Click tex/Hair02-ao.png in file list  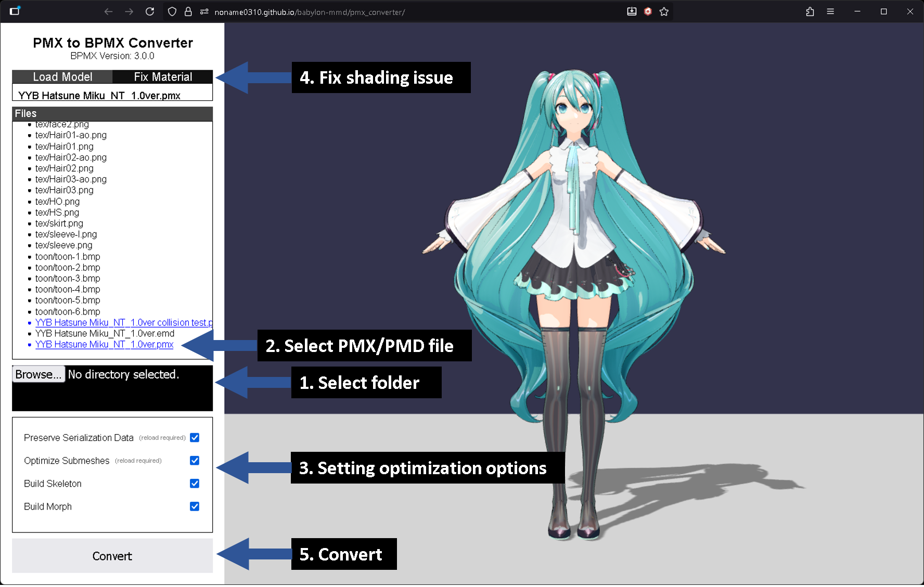pyautogui.click(x=71, y=158)
